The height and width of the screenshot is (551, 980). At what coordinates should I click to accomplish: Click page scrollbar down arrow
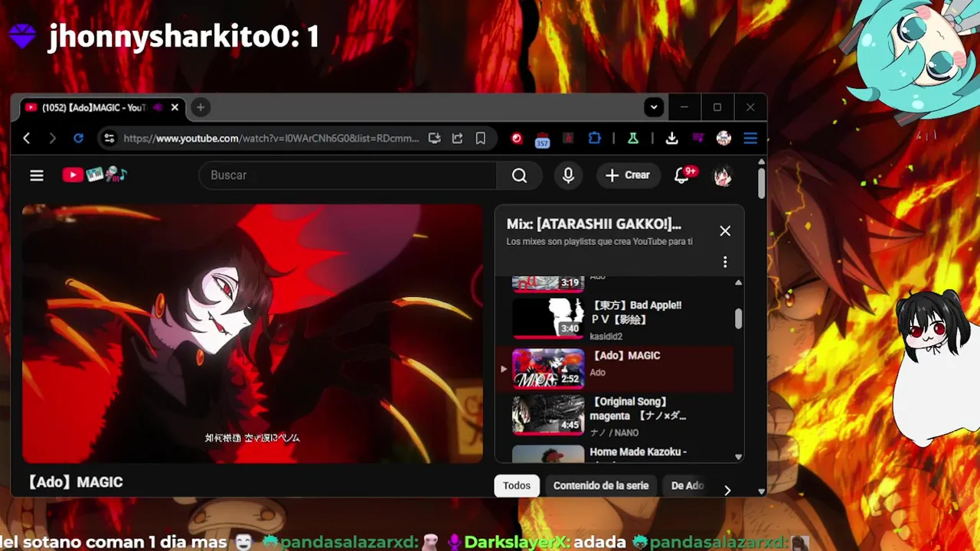[761, 492]
